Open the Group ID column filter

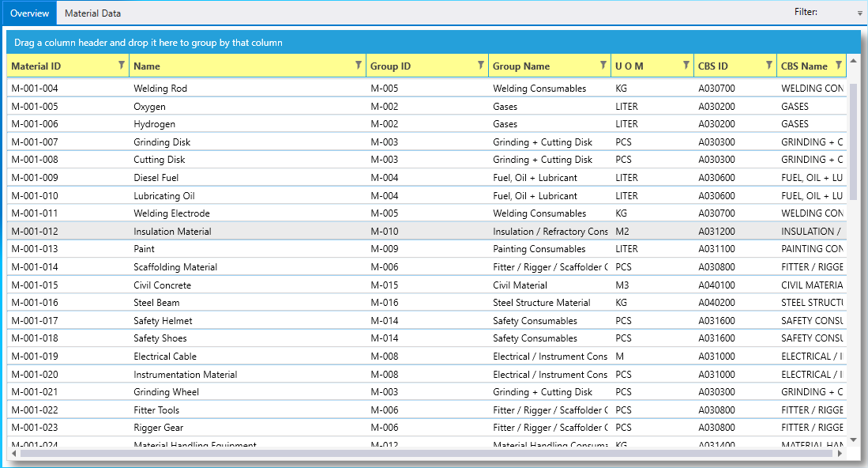(480, 66)
